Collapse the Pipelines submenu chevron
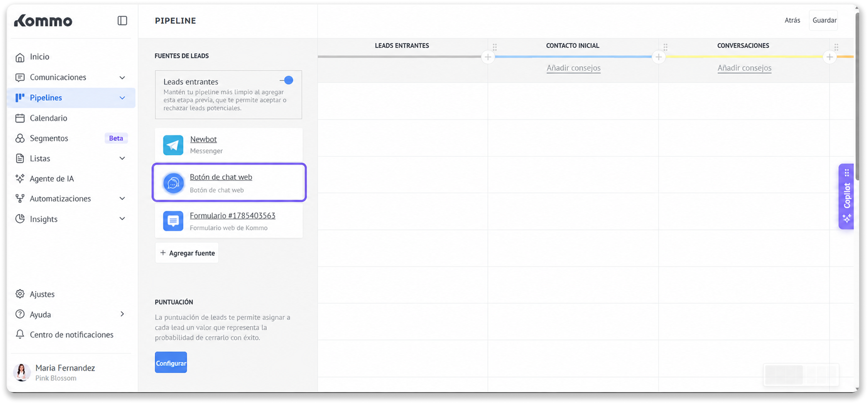 pyautogui.click(x=122, y=98)
